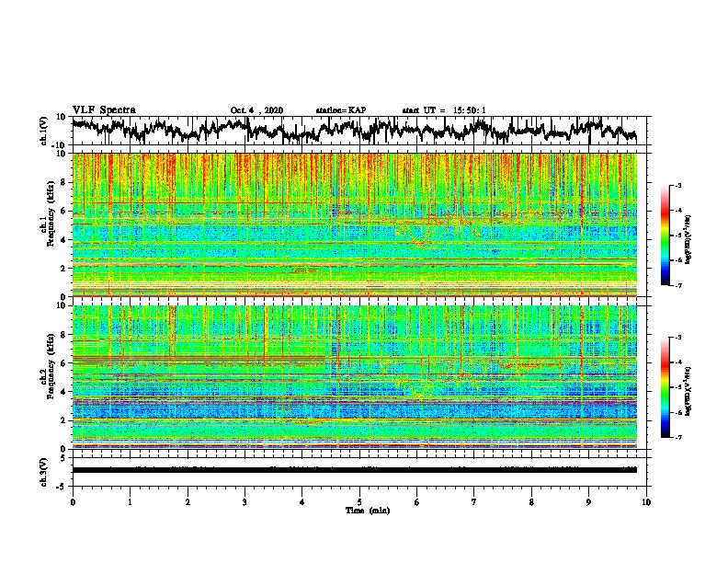
Task: Click the '5' tick on ch.3(V) axis
Action: click(63, 458)
